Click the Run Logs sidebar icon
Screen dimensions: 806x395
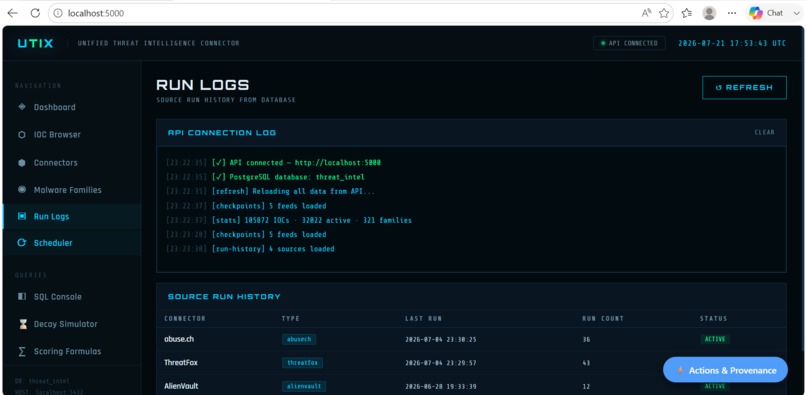click(22, 217)
